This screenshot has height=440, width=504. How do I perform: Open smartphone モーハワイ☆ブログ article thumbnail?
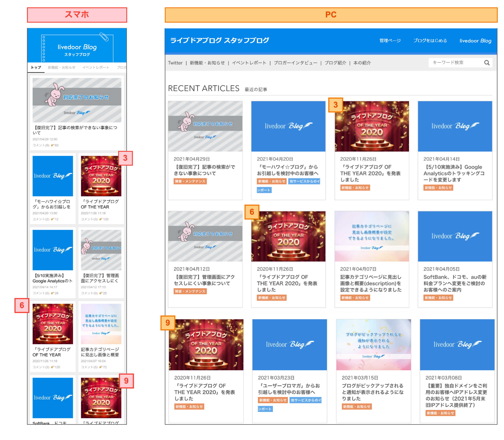[53, 176]
